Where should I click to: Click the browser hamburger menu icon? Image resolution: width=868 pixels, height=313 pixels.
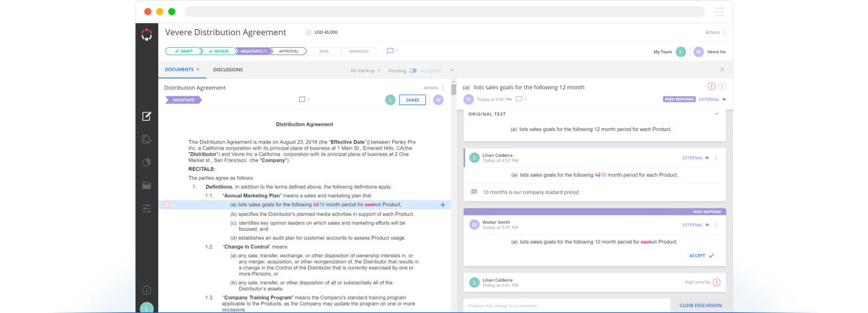(x=719, y=12)
